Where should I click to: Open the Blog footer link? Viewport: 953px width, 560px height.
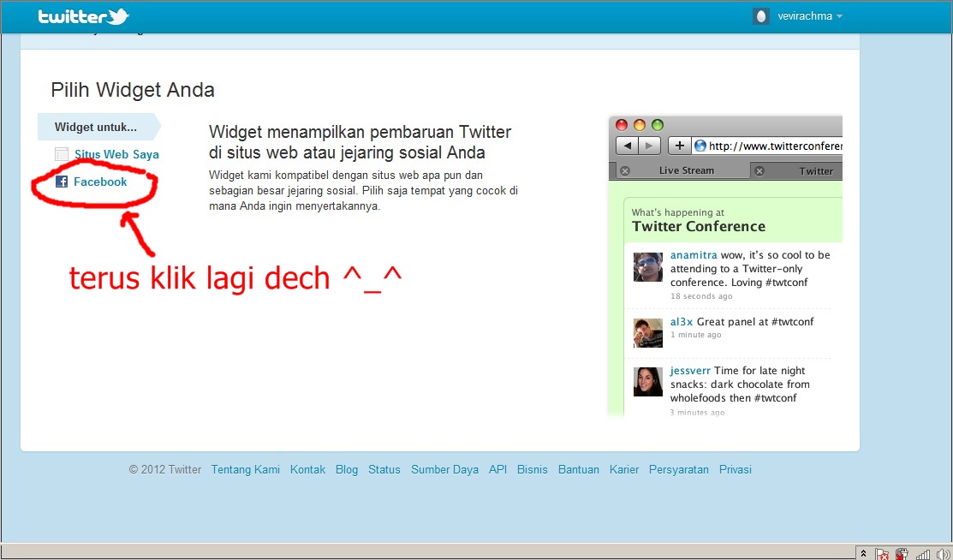347,469
